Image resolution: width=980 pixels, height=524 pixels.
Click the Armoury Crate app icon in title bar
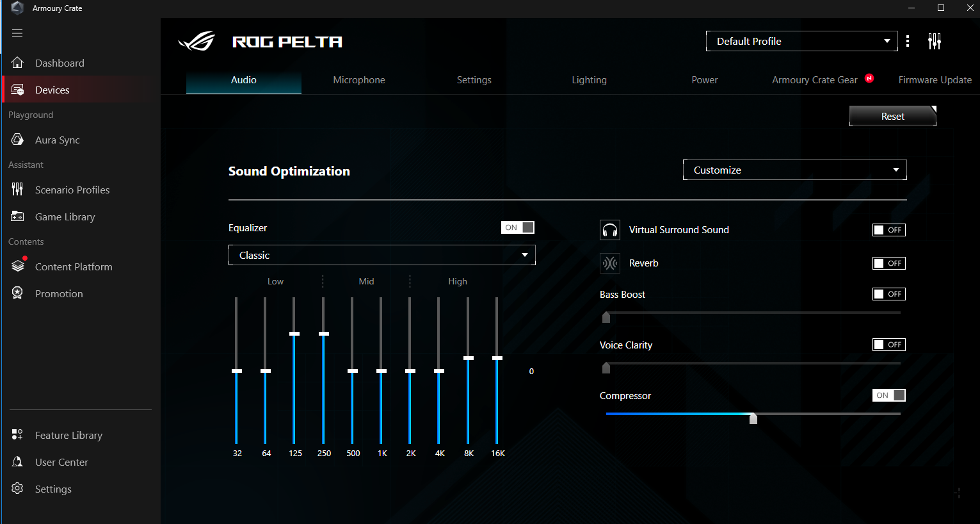coord(17,8)
